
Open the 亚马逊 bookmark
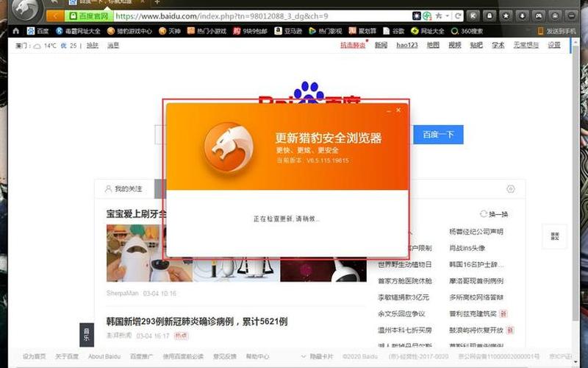[288, 31]
